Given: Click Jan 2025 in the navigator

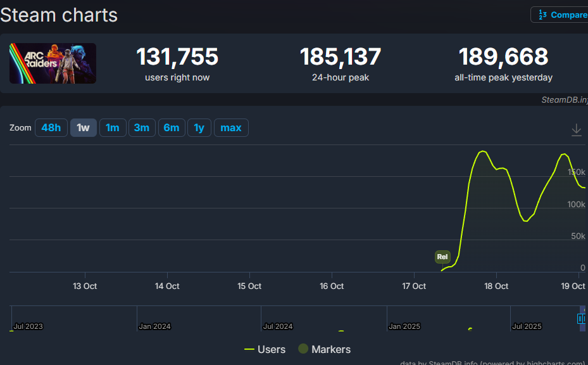Looking at the screenshot, I should pos(404,326).
